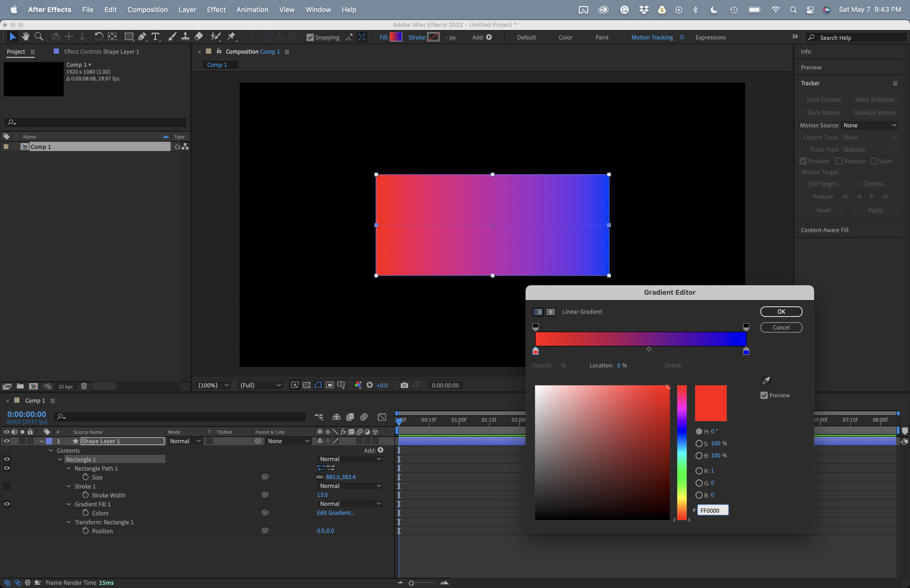
Task: Open the Composition menu
Action: point(148,9)
